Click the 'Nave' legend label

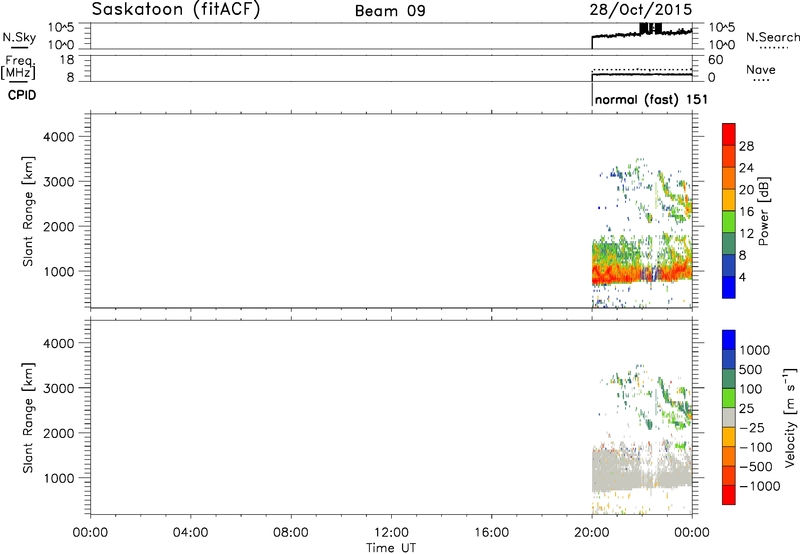[x=761, y=70]
